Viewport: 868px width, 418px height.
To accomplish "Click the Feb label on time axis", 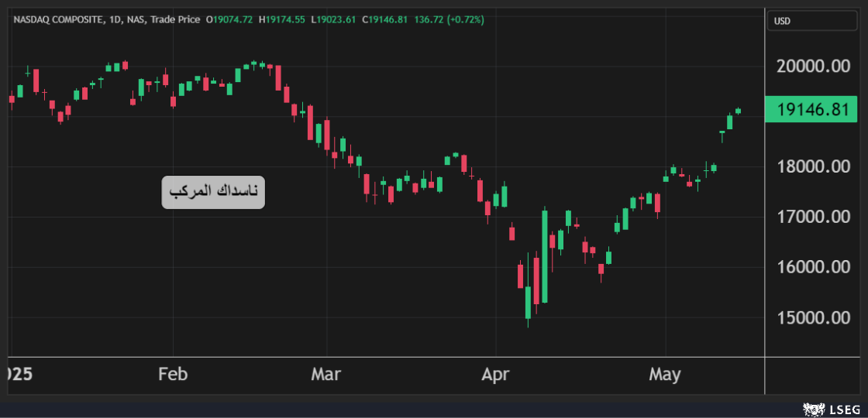I will [173, 375].
